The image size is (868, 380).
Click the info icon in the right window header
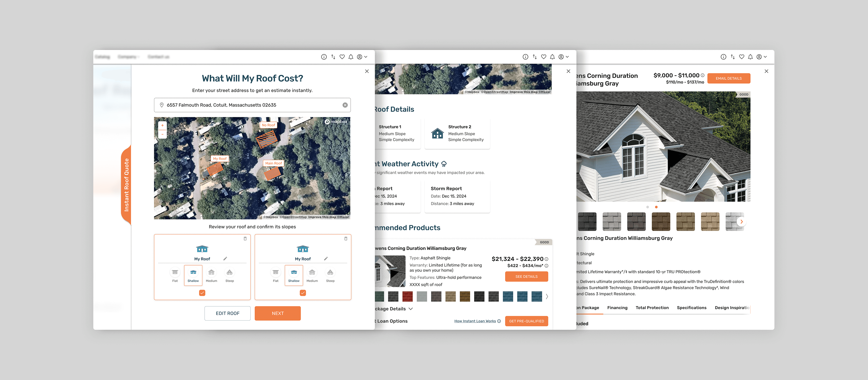coord(723,57)
